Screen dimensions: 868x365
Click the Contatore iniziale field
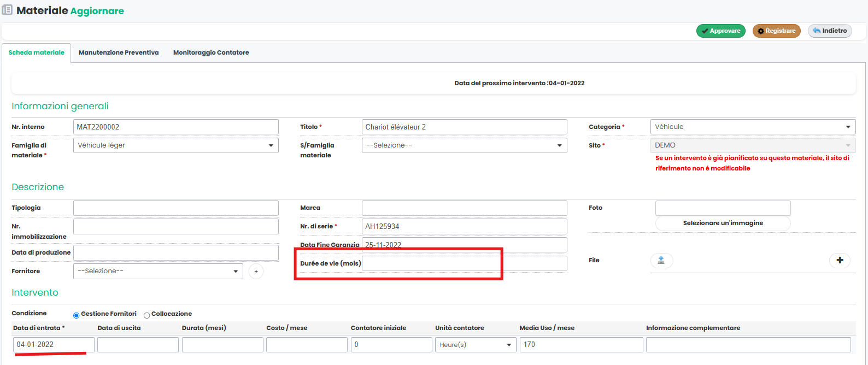click(x=391, y=345)
